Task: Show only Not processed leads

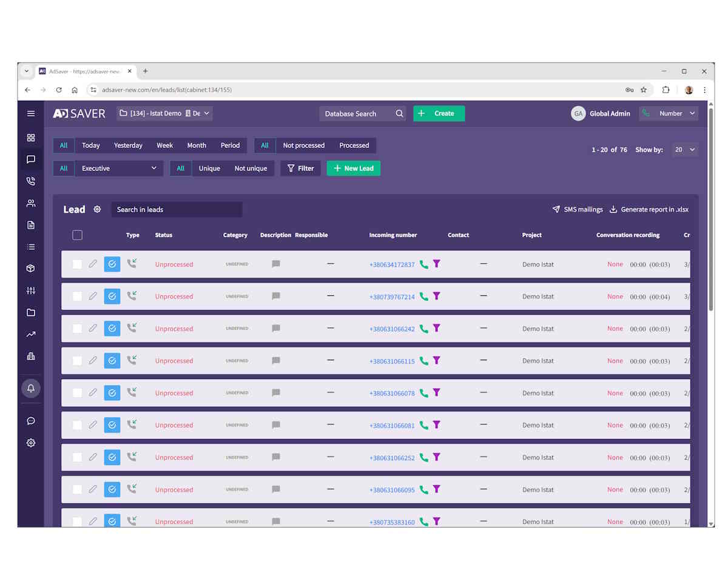Action: [304, 146]
